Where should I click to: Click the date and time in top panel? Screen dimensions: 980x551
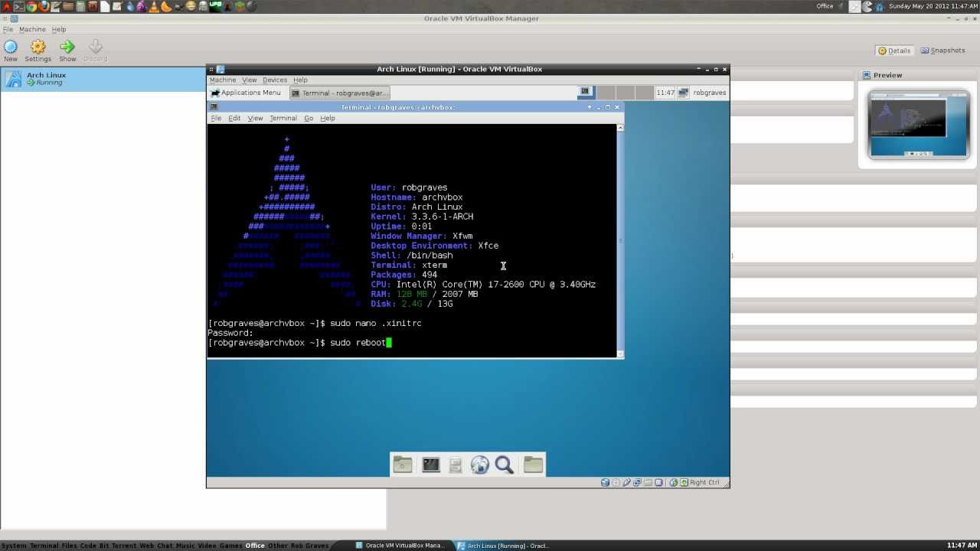[933, 6]
